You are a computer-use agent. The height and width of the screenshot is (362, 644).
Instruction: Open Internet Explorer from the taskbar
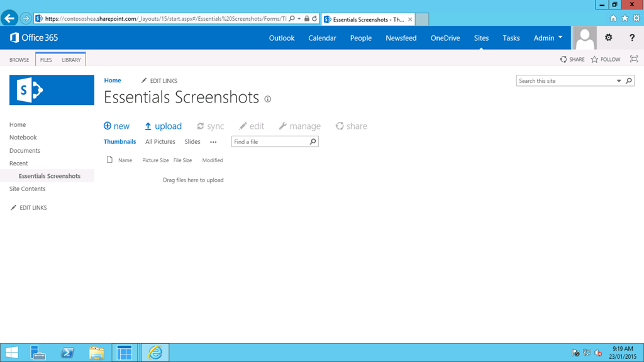(x=155, y=353)
